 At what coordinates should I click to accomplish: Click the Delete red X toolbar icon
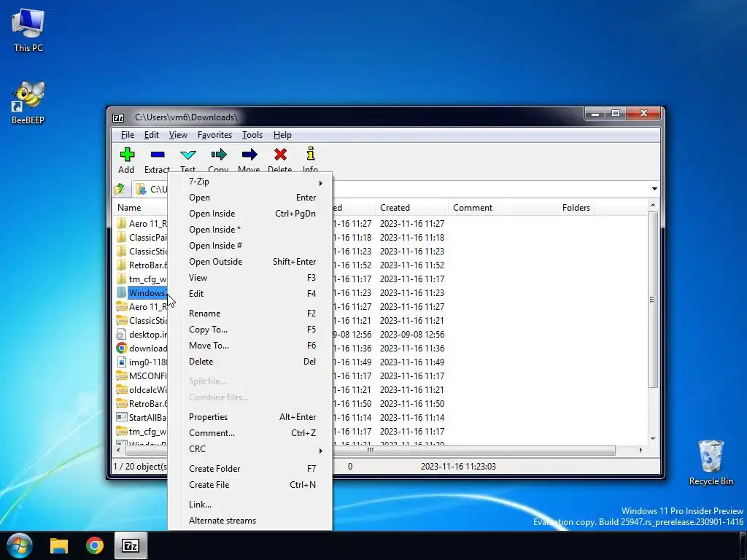click(280, 155)
